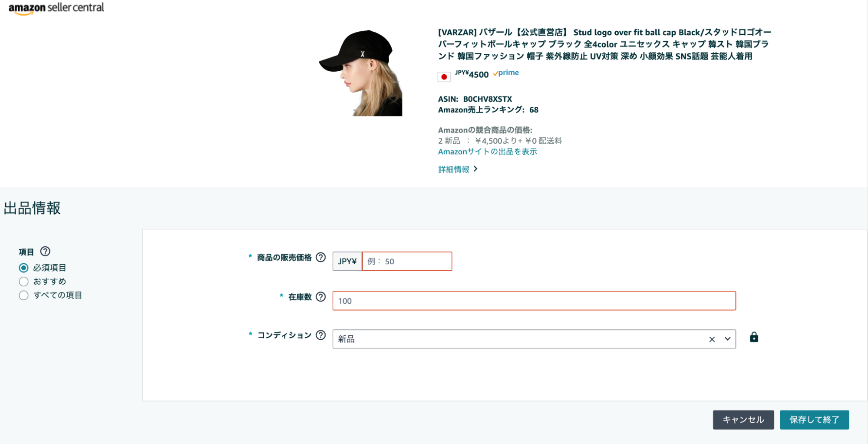Click the Japan flag icon near the price
Screen dimensions: 868x444
(x=444, y=76)
